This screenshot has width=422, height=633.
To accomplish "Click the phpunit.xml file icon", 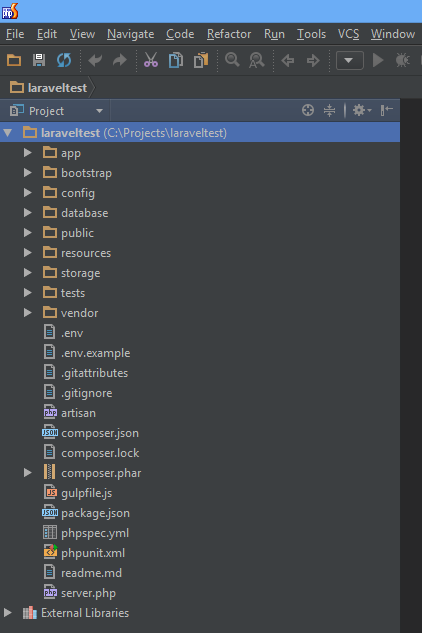I will pos(50,552).
